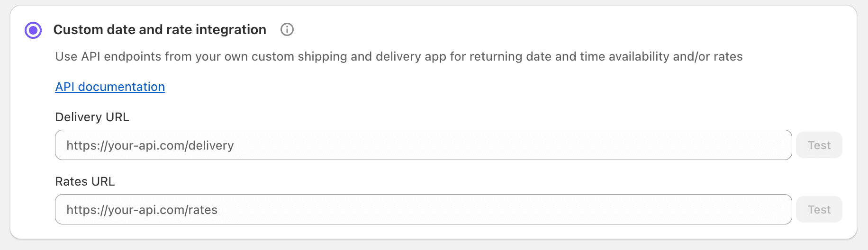
Task: Click the info icon beside the integration heading
Action: tap(287, 30)
